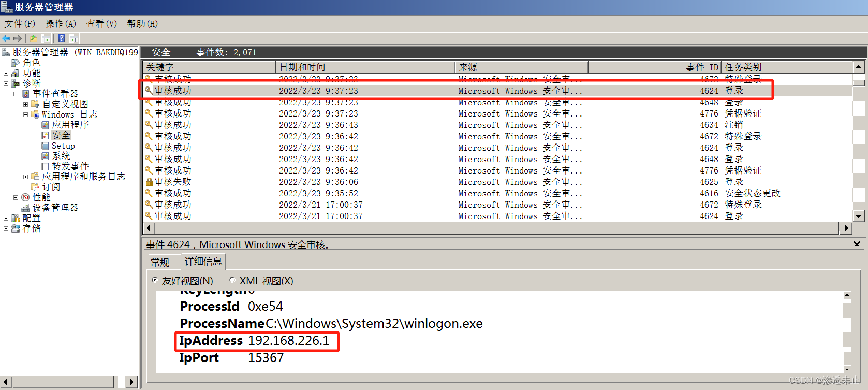Click the 系统 log icon
Viewport: 868px width, 390px height.
pyautogui.click(x=45, y=156)
